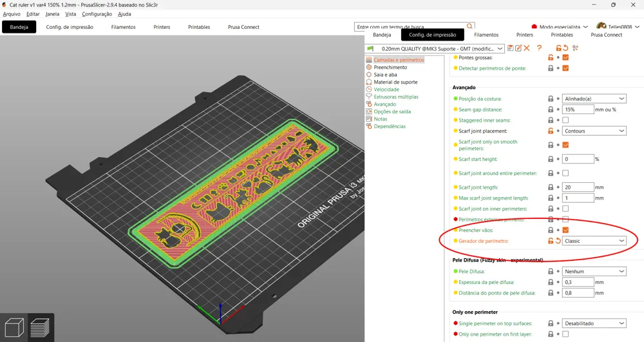Open the Configuração menu
The image size is (644, 342).
[x=97, y=14]
